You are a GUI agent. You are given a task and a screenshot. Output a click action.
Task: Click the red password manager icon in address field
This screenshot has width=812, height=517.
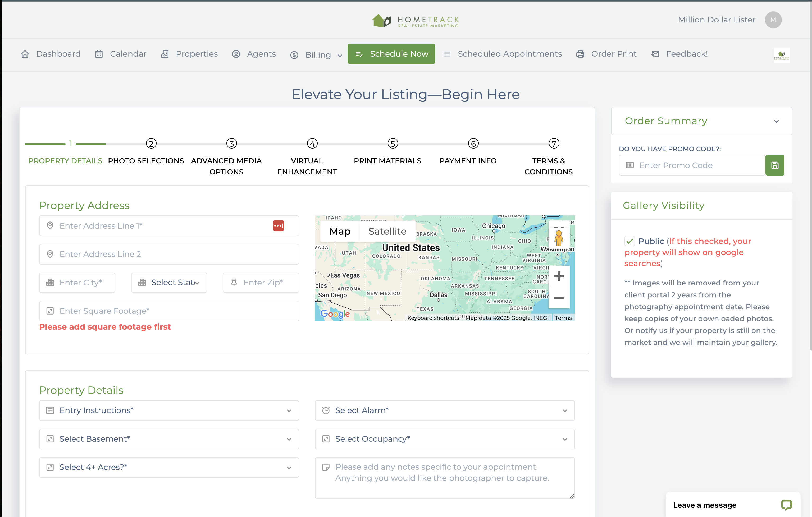278,225
